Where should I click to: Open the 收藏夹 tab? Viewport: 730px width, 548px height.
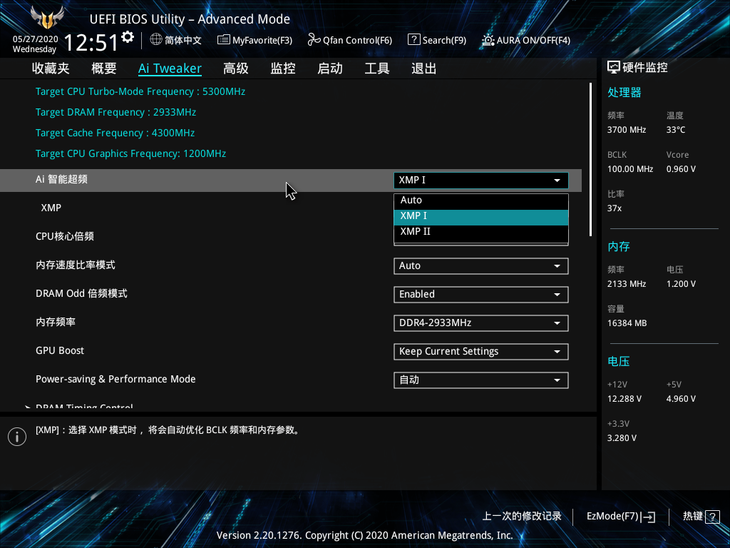[x=50, y=68]
